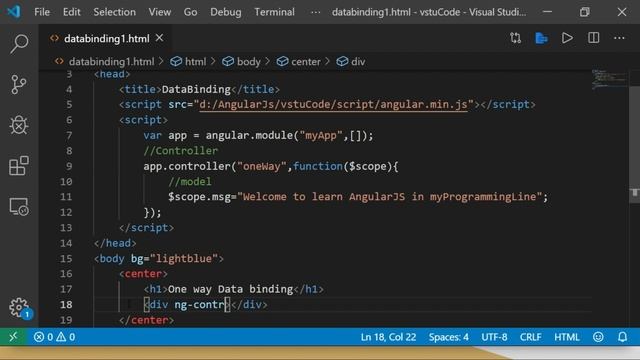Click the closing center tag on line 19
This screenshot has width=640, height=360.
point(147,320)
